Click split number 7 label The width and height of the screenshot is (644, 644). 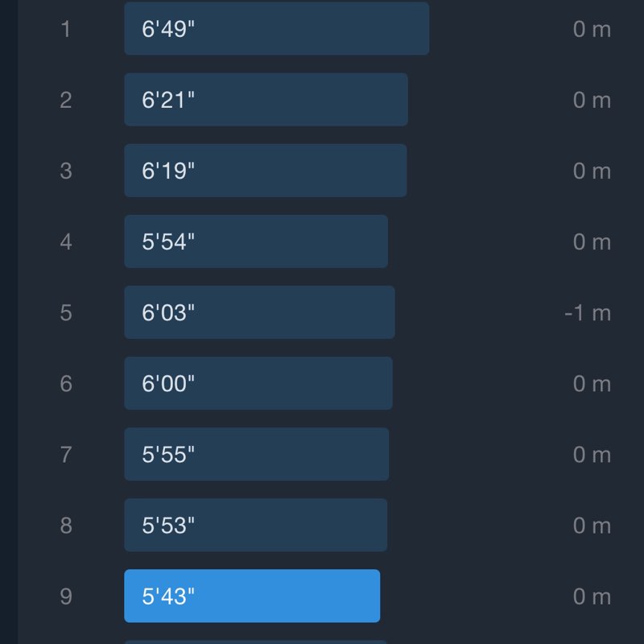pos(66,455)
